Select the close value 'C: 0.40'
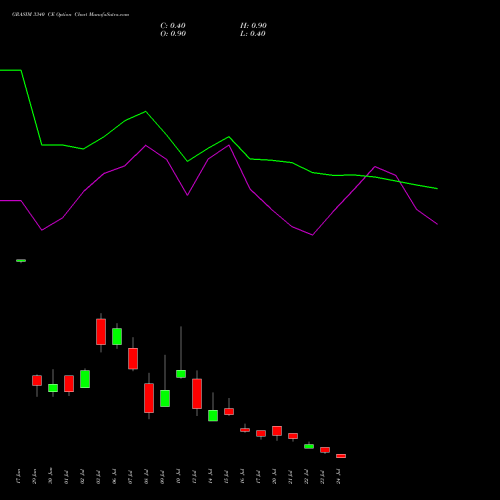500x500 pixels. (x=173, y=26)
